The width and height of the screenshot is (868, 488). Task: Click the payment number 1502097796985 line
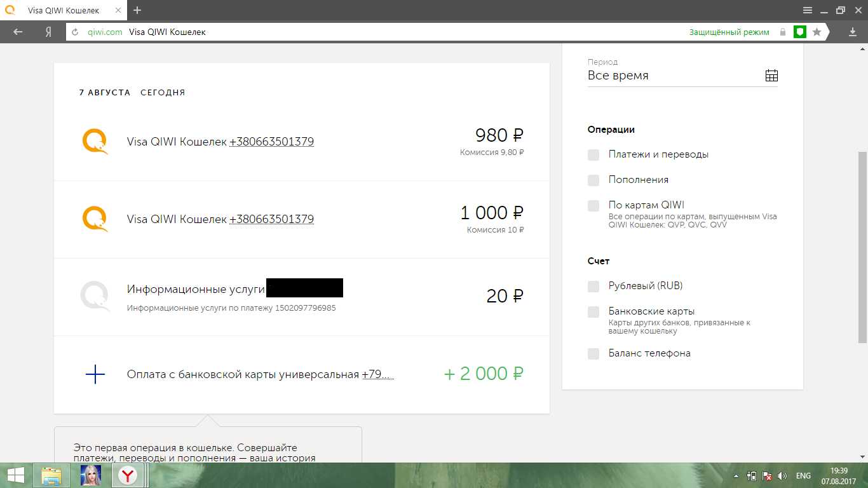point(231,308)
